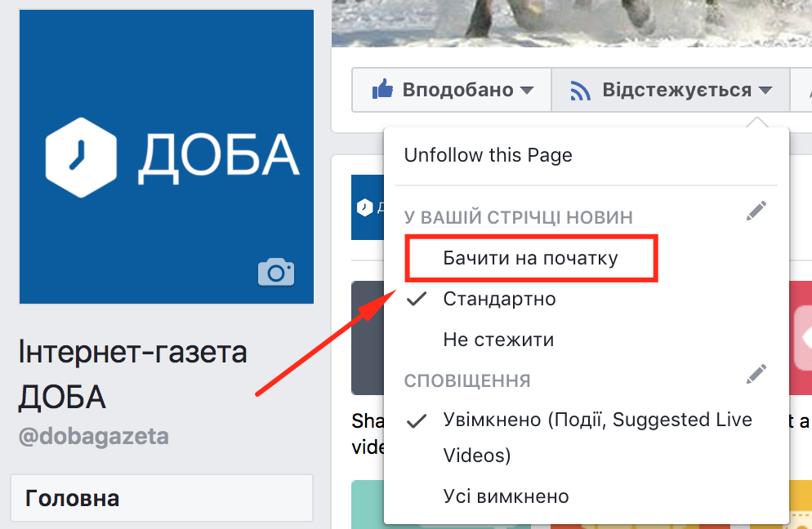812x529 pixels.
Task: Open camera icon to change profile picture
Action: point(276,272)
